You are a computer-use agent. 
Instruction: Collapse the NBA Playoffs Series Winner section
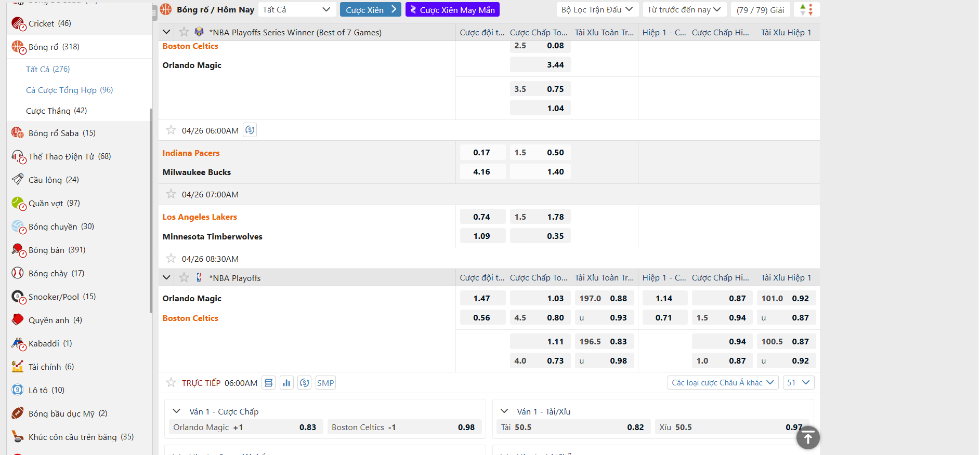click(166, 32)
